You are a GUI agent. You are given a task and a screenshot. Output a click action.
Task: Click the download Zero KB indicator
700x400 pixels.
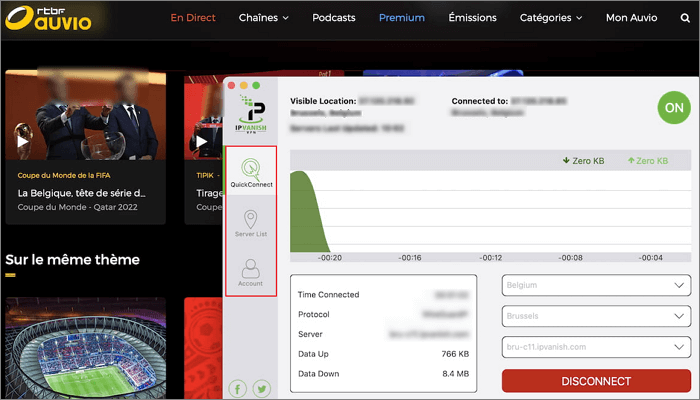(x=583, y=161)
